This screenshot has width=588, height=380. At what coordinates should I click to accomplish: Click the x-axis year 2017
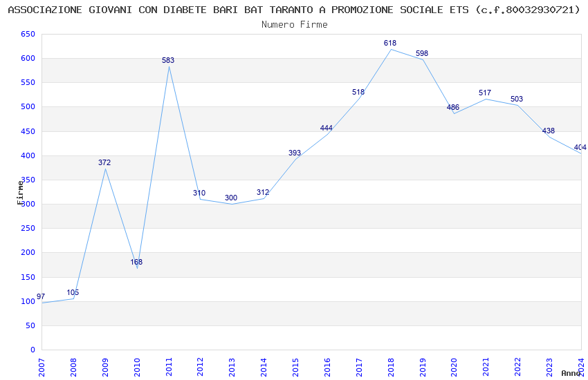pos(359,368)
